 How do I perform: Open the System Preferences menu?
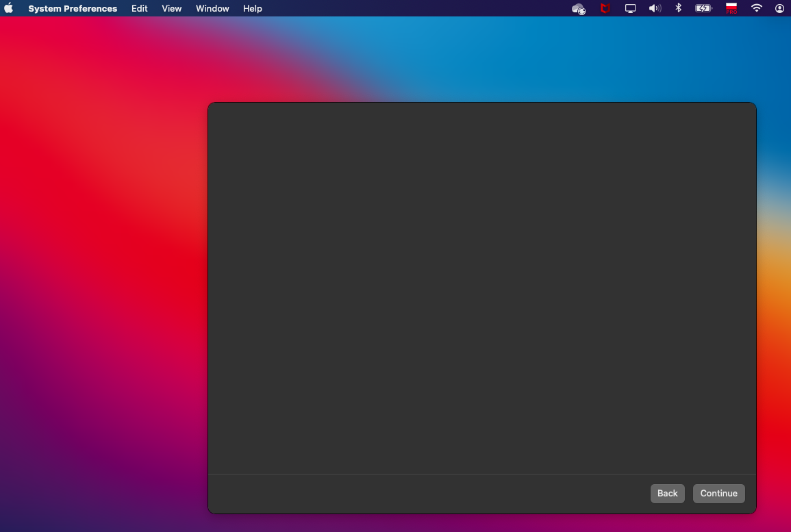tap(72, 8)
